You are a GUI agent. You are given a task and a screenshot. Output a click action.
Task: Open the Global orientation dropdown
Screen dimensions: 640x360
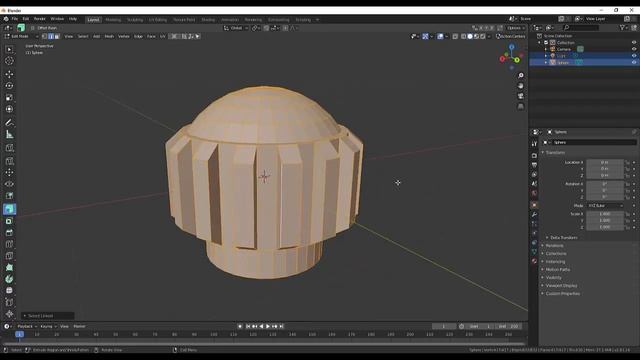pyautogui.click(x=236, y=28)
